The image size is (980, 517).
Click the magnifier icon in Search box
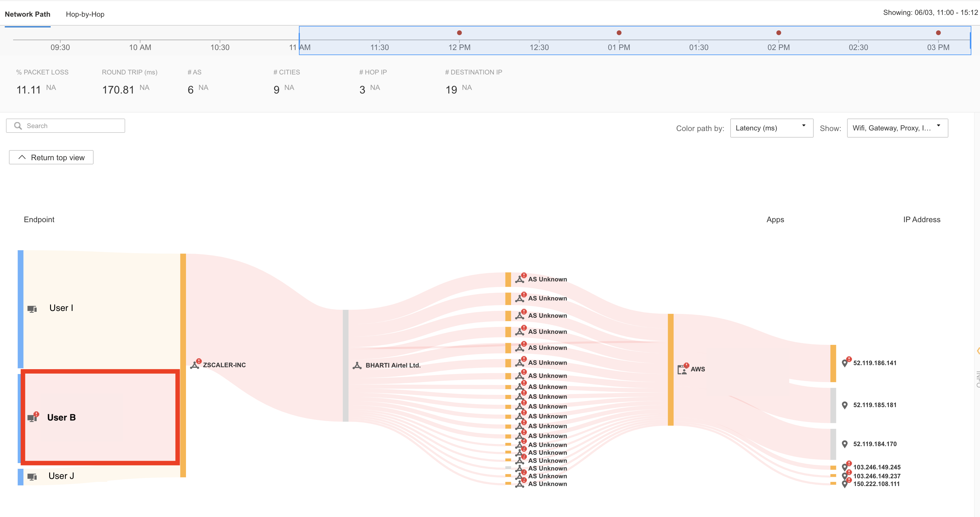coord(18,126)
